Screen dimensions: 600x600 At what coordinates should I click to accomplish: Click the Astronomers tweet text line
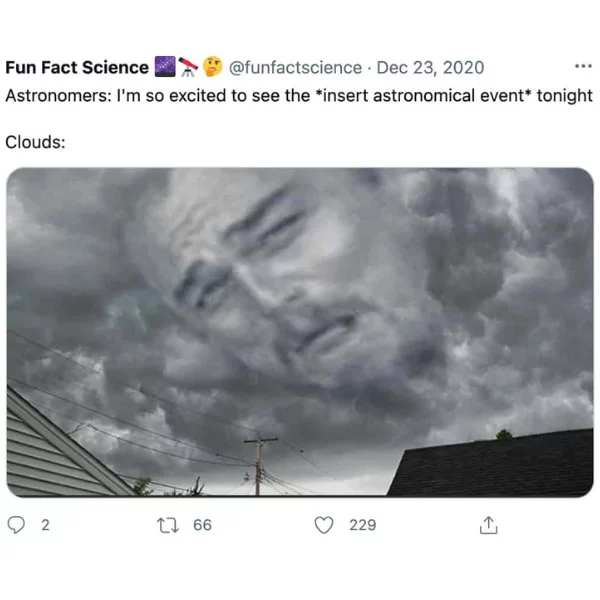[299, 96]
